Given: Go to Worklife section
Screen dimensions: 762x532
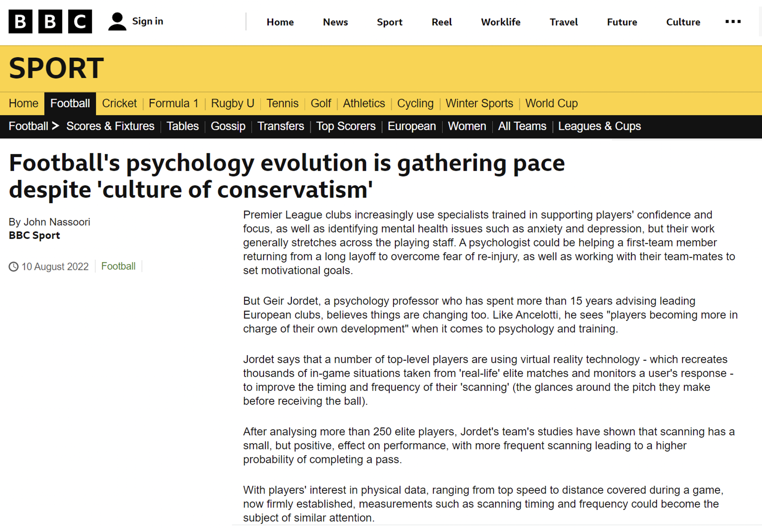Looking at the screenshot, I should click(500, 22).
